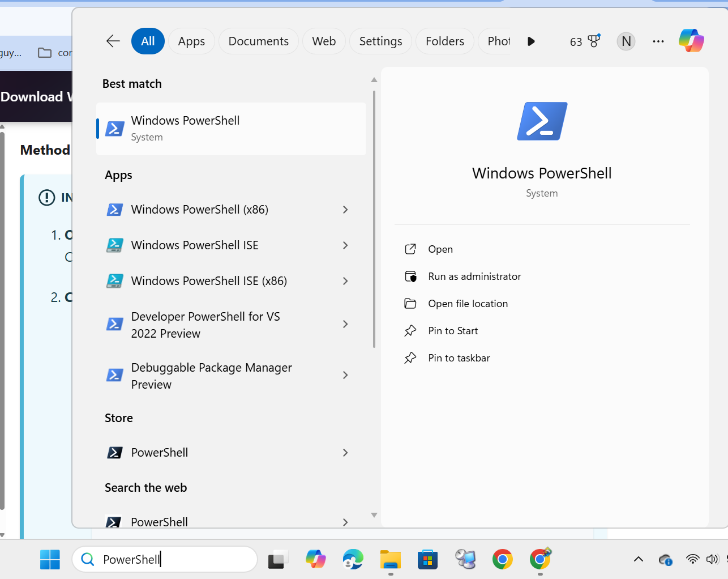Open the Wi-Fi network tray icon
728x579 pixels.
point(692,560)
